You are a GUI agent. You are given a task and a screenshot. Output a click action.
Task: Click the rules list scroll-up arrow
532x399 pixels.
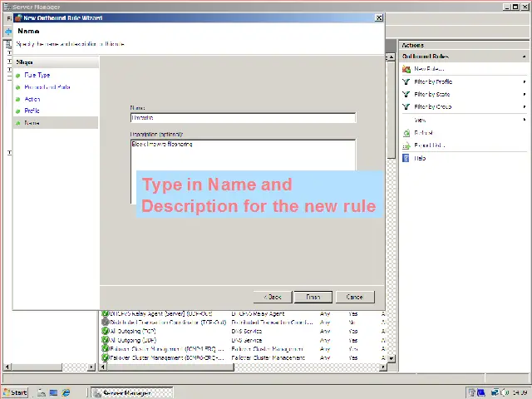click(x=392, y=57)
